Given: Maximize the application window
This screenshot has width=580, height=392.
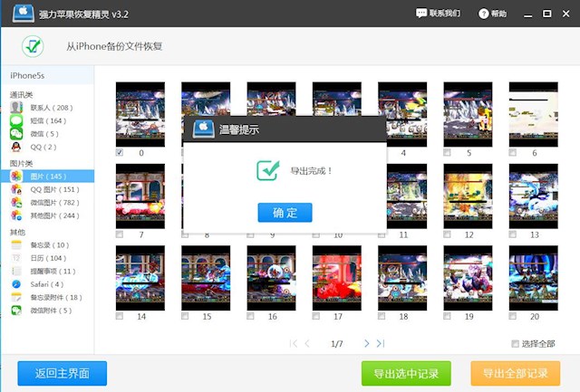Looking at the screenshot, I should tap(546, 14).
